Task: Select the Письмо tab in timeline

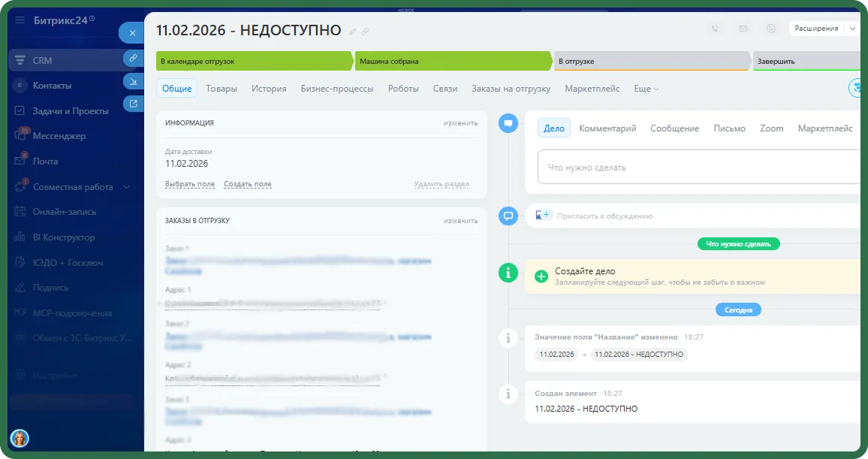Action: (730, 128)
